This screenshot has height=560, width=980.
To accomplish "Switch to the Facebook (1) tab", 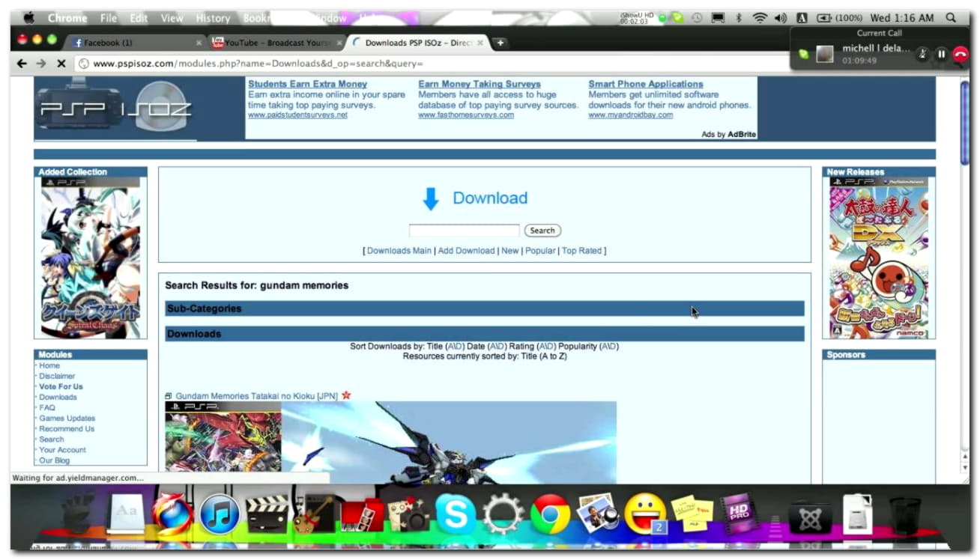I will (x=135, y=43).
